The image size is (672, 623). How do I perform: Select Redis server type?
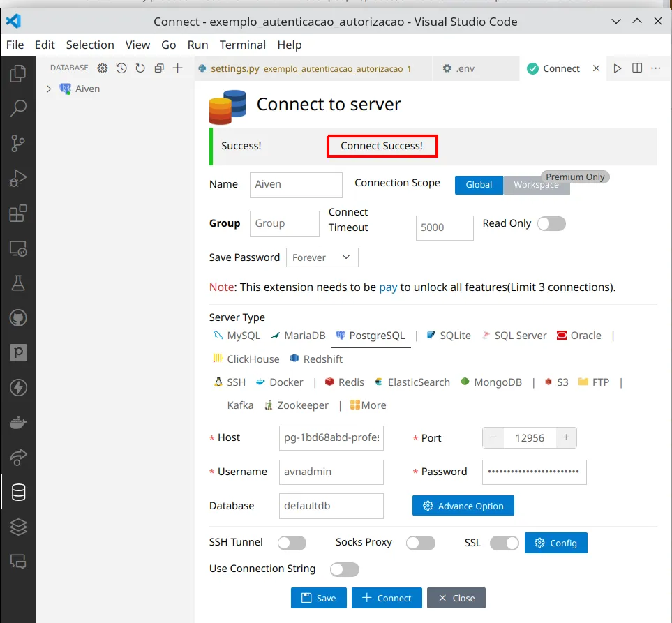(x=345, y=382)
